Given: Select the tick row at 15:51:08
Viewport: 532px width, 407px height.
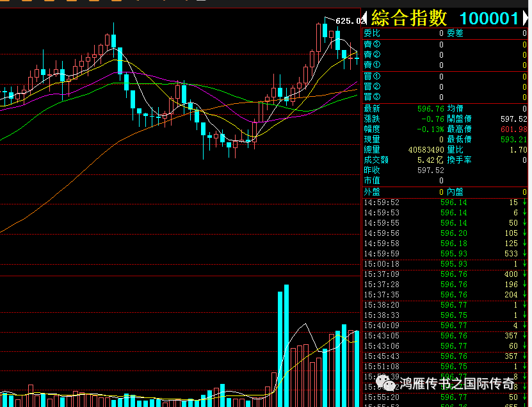Looking at the screenshot, I should [x=445, y=367].
